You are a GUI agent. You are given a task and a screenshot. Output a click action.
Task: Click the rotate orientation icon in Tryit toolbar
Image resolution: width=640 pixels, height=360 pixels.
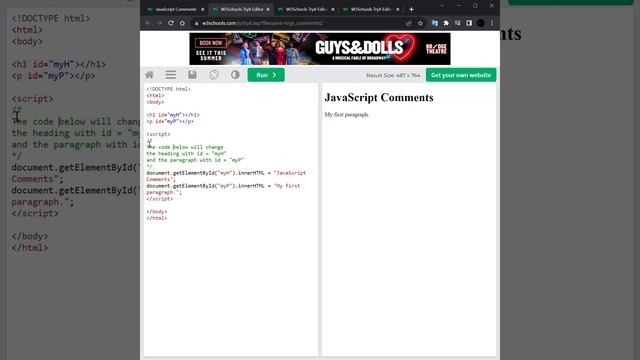[x=213, y=75]
